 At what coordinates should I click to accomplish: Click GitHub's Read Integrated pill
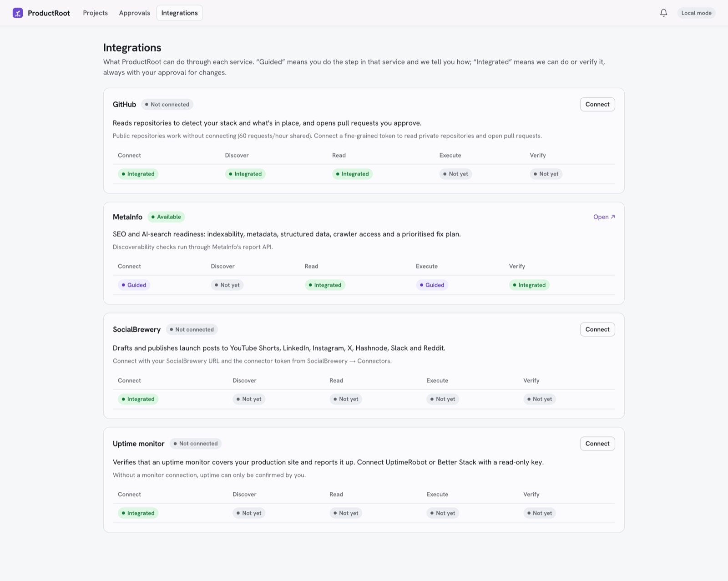[x=352, y=174]
